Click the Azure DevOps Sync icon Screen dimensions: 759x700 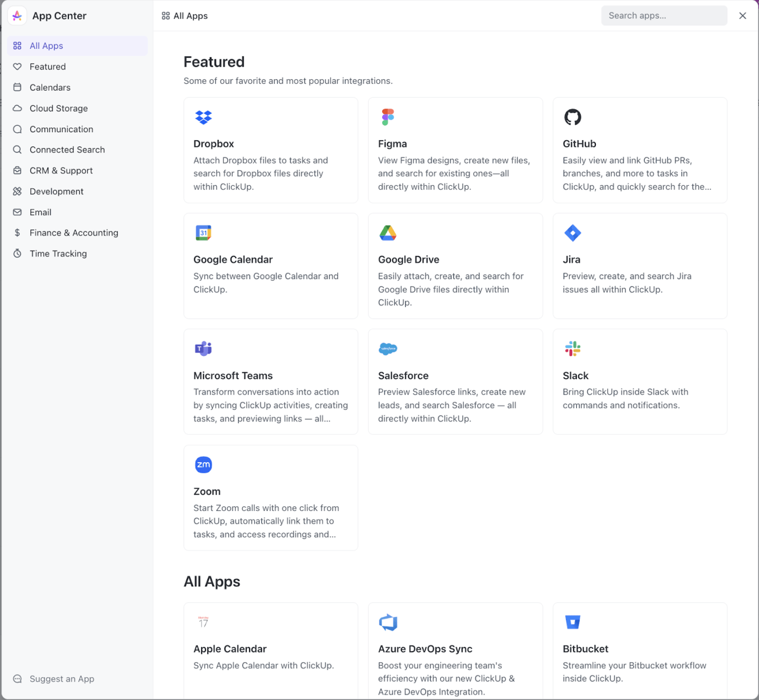388,622
